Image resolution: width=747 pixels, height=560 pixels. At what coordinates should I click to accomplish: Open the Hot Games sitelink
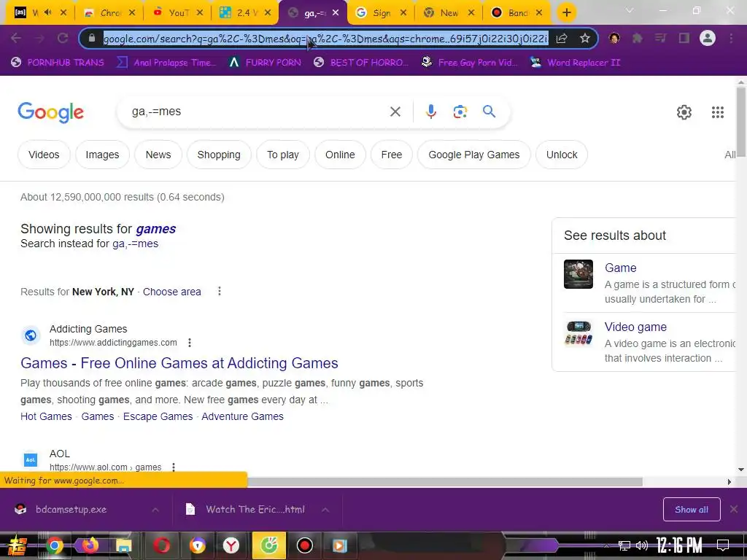click(46, 416)
